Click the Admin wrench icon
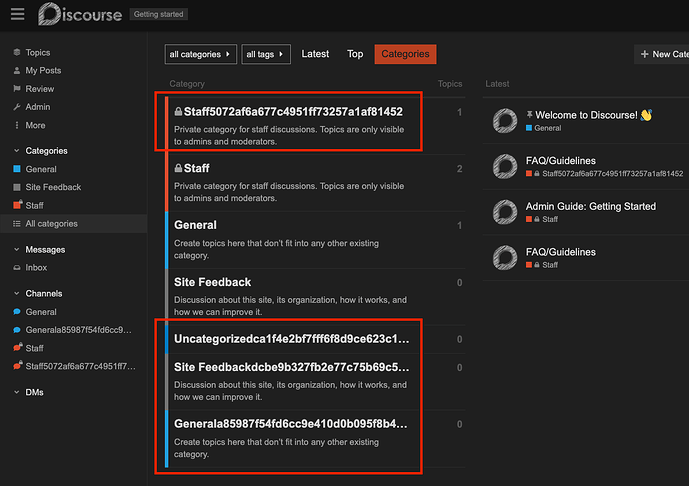 (17, 107)
